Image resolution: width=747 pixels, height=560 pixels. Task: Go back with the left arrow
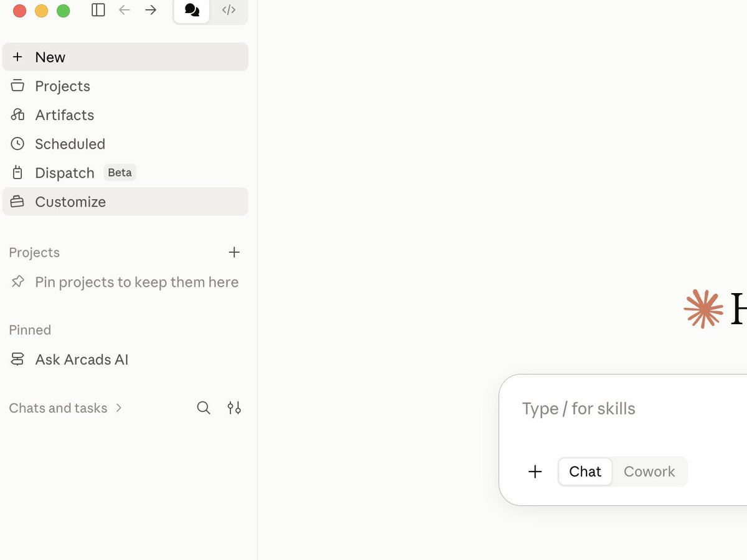click(125, 10)
